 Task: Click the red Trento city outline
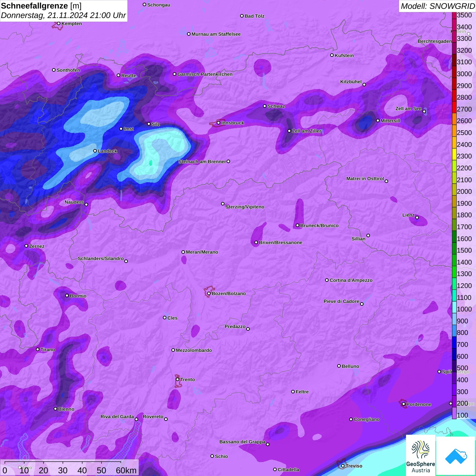[178, 381]
